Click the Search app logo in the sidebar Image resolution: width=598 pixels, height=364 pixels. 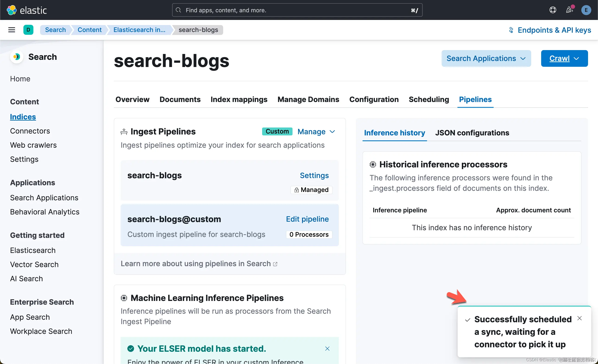17,57
